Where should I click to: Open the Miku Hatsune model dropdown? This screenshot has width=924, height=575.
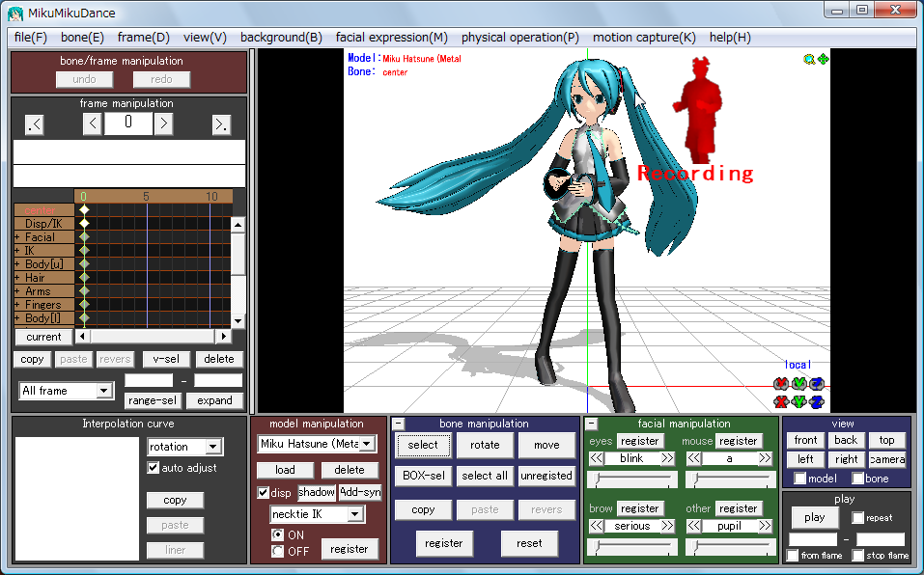[367, 444]
